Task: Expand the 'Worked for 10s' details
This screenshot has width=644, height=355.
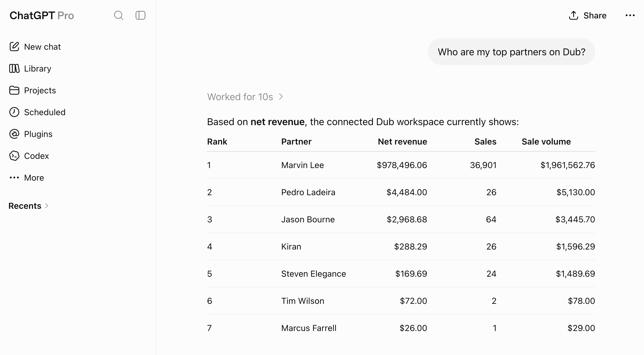Action: (245, 97)
